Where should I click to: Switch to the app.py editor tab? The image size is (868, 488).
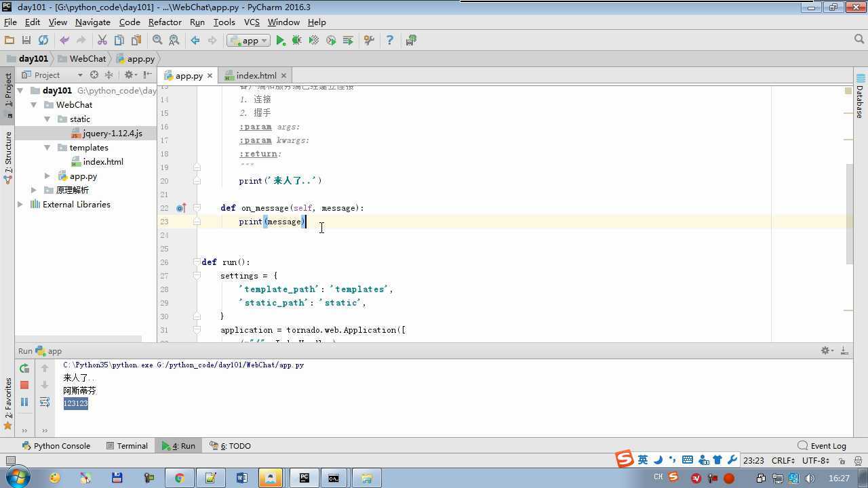[189, 75]
